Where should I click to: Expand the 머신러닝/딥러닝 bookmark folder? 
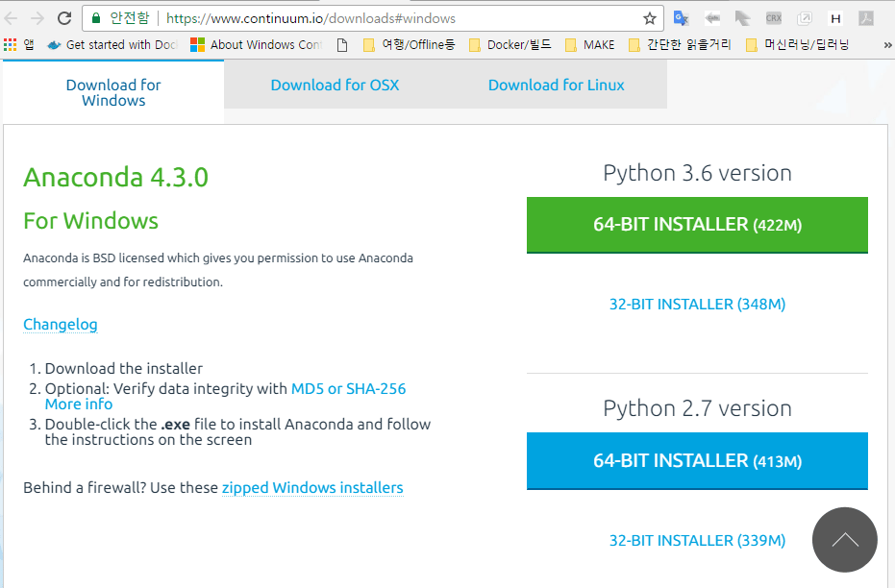pyautogui.click(x=797, y=44)
